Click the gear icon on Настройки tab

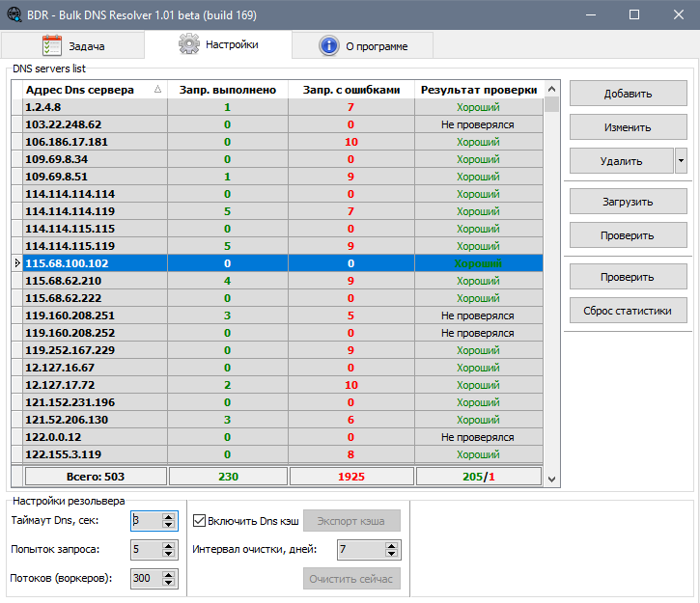click(x=189, y=43)
